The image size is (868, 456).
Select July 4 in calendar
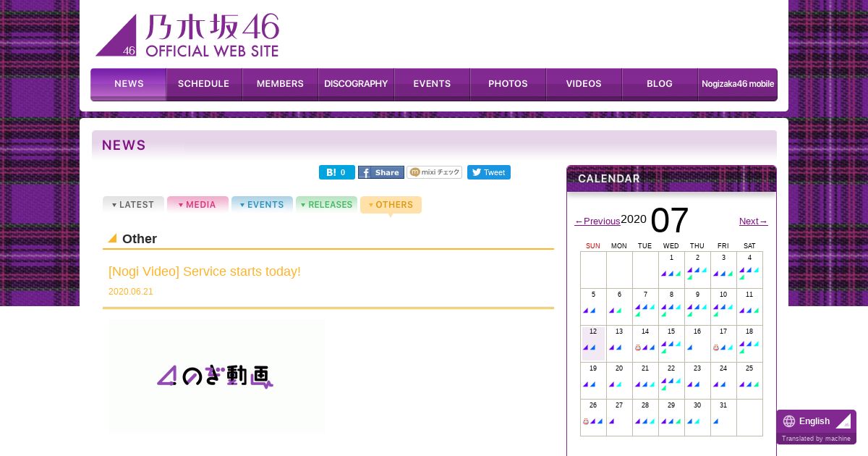pos(749,270)
